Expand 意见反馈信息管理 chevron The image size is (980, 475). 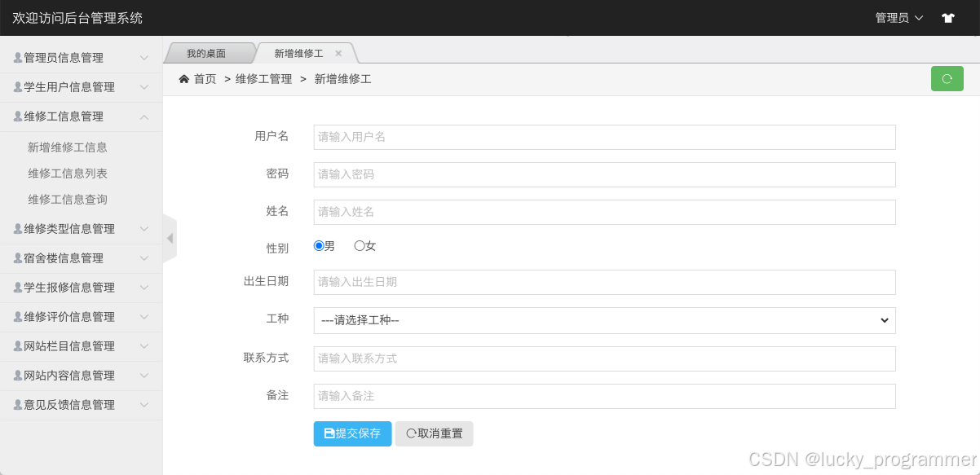144,405
